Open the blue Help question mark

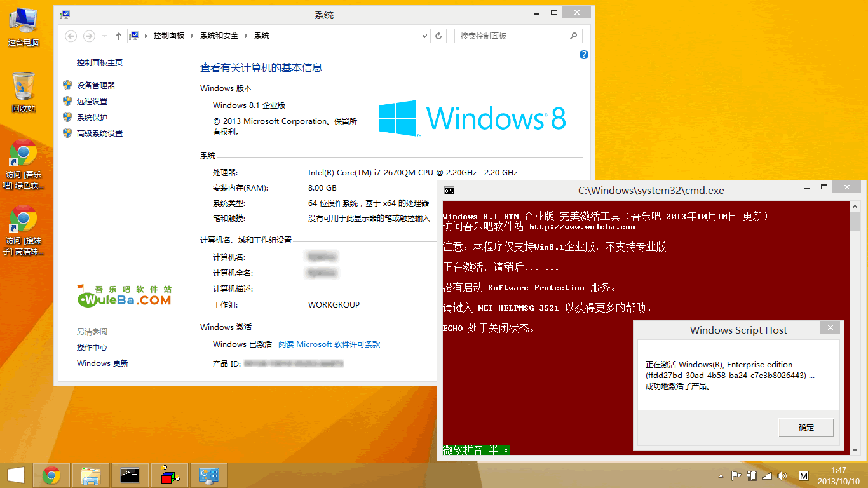(x=584, y=55)
